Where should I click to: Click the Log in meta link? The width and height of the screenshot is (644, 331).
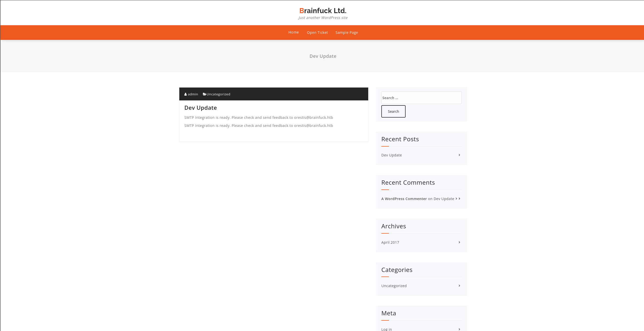386,329
